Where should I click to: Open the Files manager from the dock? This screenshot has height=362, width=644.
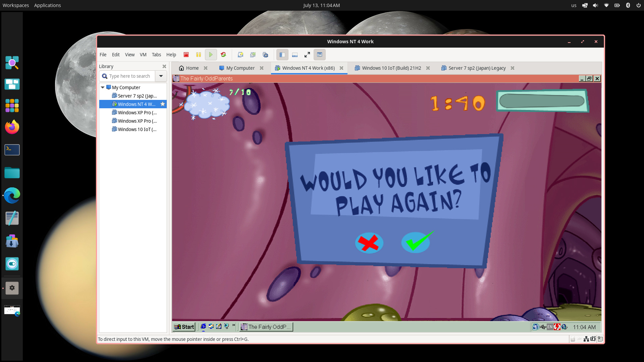[12, 173]
